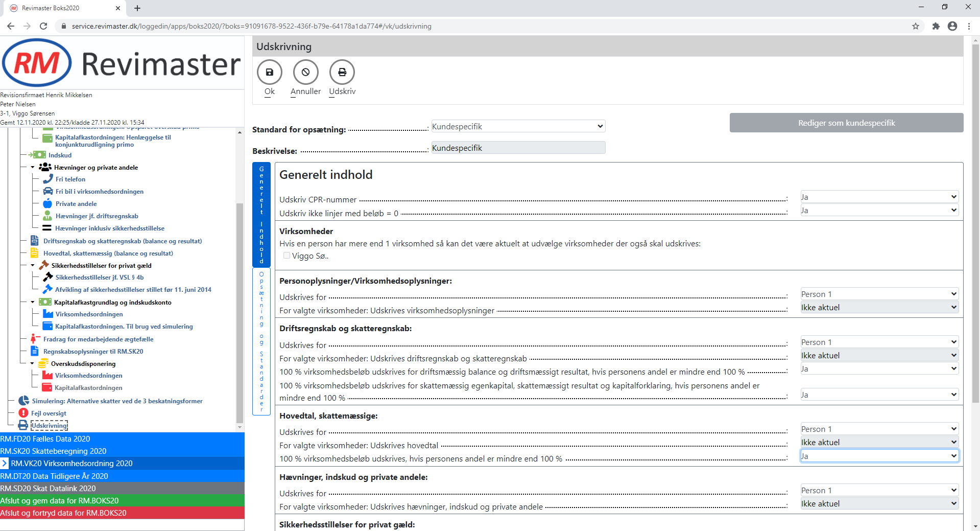The image size is (980, 531).
Task: Open the browser extensions puzzle icon
Action: [x=936, y=26]
